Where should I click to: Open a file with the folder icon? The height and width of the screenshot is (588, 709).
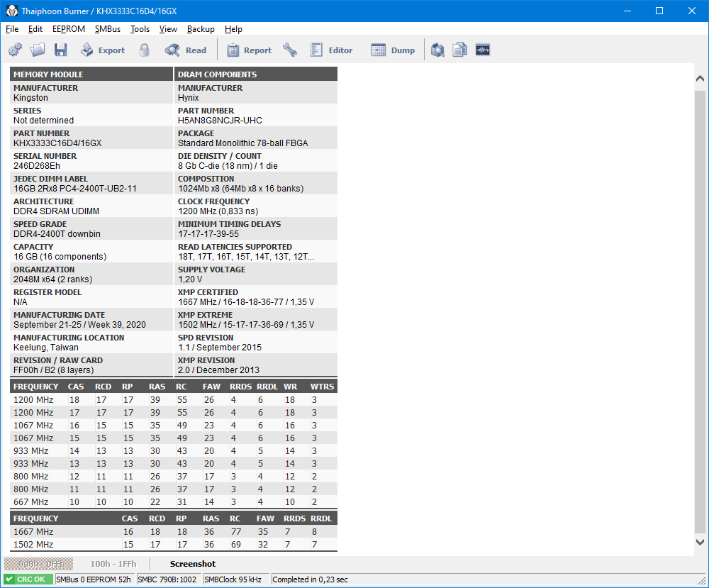tap(38, 50)
